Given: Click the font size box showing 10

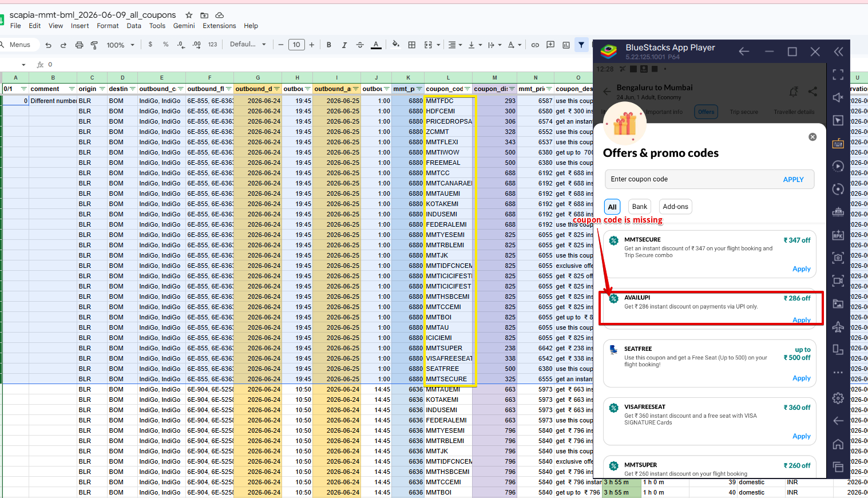Looking at the screenshot, I should (296, 45).
